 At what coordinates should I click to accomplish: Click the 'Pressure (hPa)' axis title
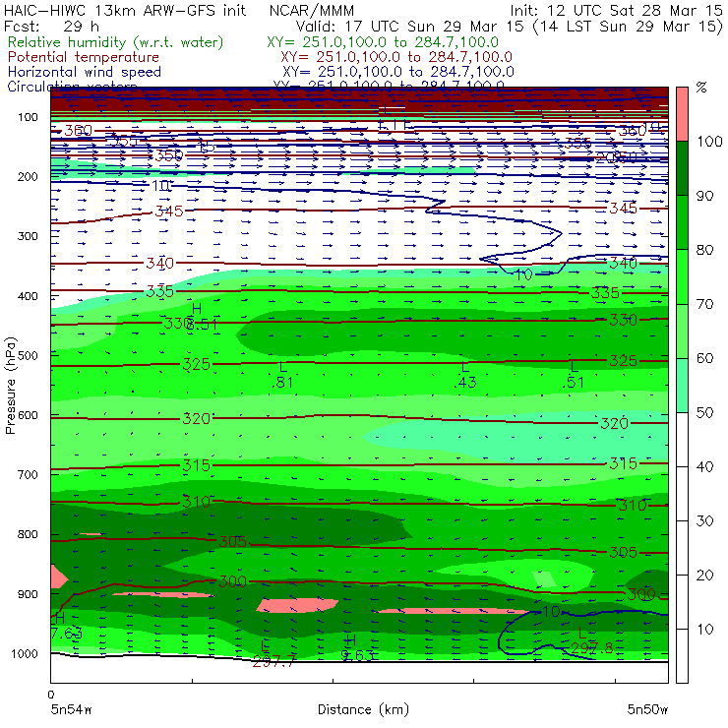11,386
